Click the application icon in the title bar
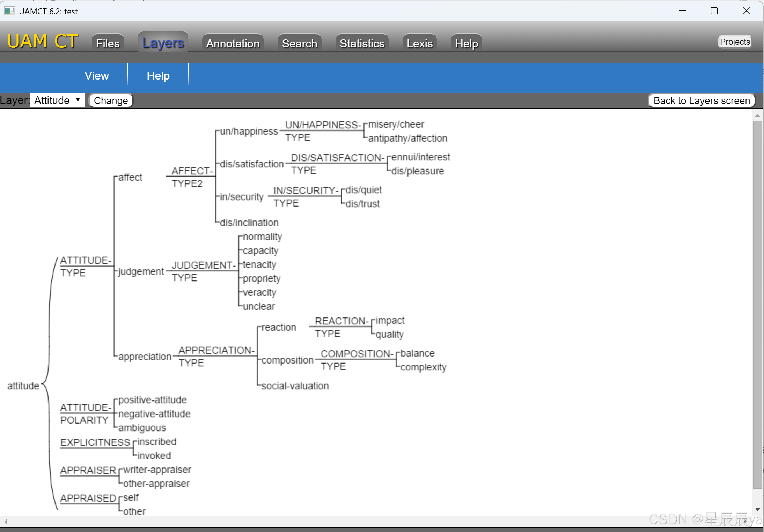This screenshot has width=764, height=532. pyautogui.click(x=9, y=11)
